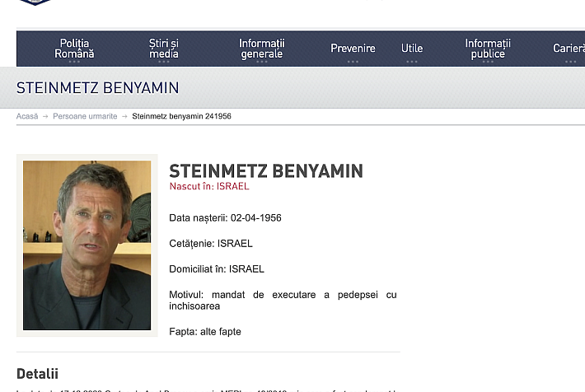Click the red Nascut în: ISRAEL text

(x=209, y=186)
